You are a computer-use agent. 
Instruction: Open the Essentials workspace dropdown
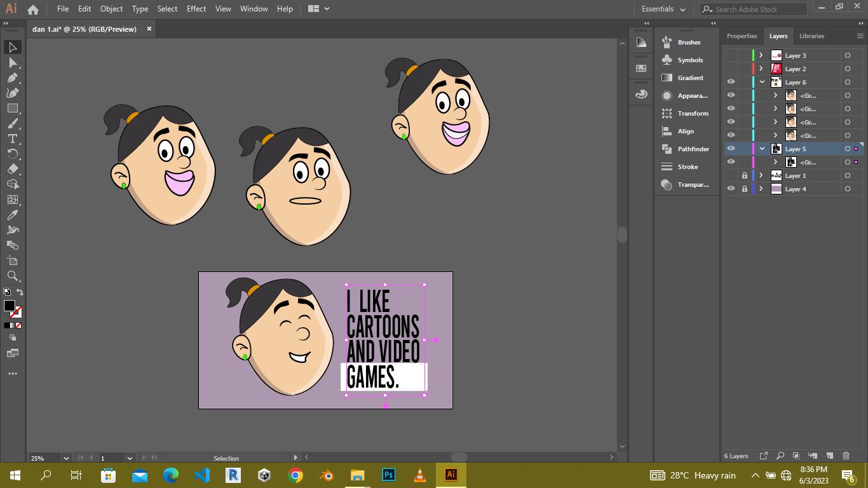coord(663,9)
